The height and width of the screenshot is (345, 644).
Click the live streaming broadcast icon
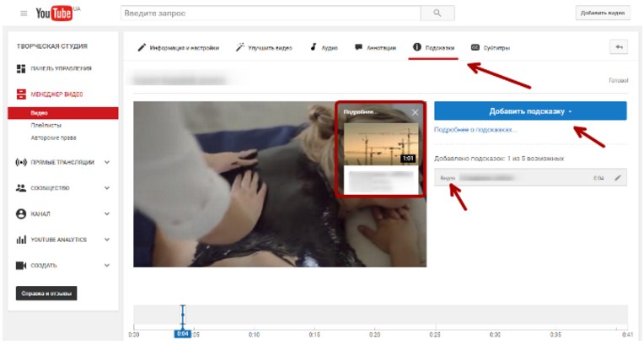pyautogui.click(x=21, y=162)
